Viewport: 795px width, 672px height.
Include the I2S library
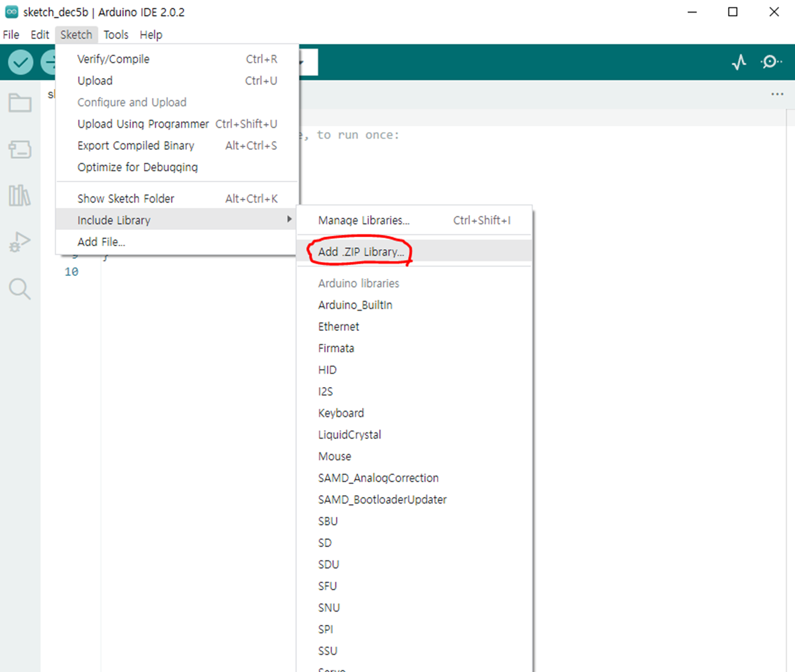pos(414,391)
